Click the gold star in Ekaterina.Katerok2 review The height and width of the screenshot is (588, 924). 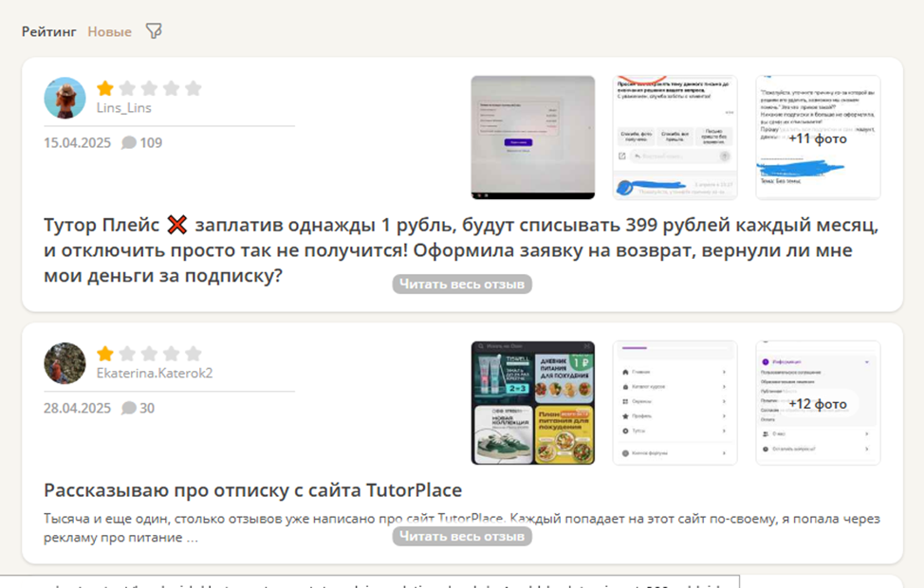pos(105,354)
